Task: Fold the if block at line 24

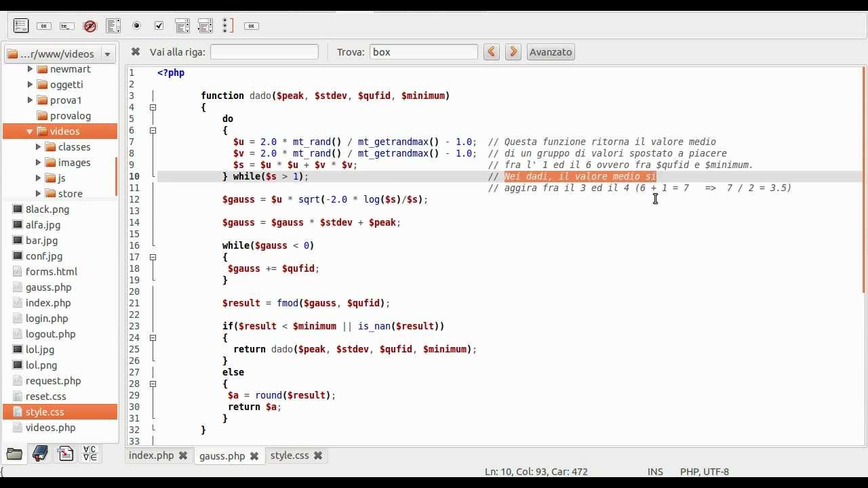Action: 153,338
